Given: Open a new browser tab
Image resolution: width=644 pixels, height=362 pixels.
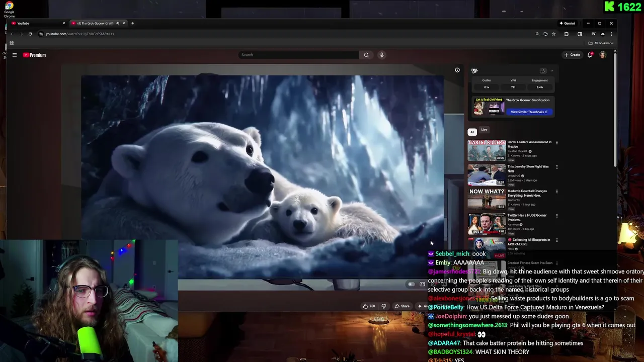Looking at the screenshot, I should 133,23.
